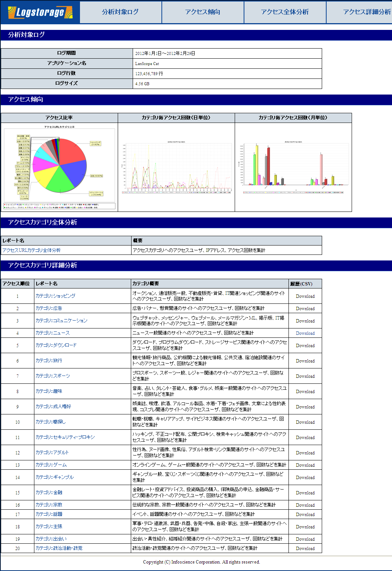View the daily category access line chart
392x571 pixels.
tap(176, 167)
